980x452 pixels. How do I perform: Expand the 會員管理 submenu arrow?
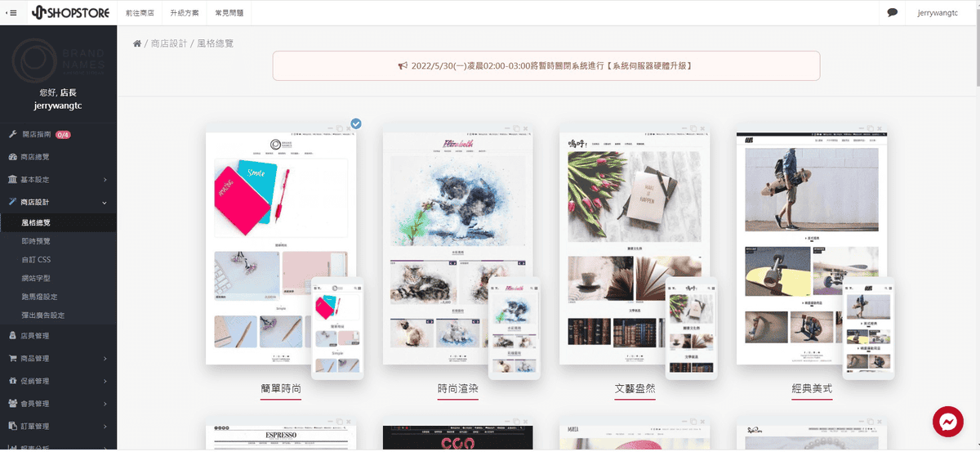tap(105, 404)
